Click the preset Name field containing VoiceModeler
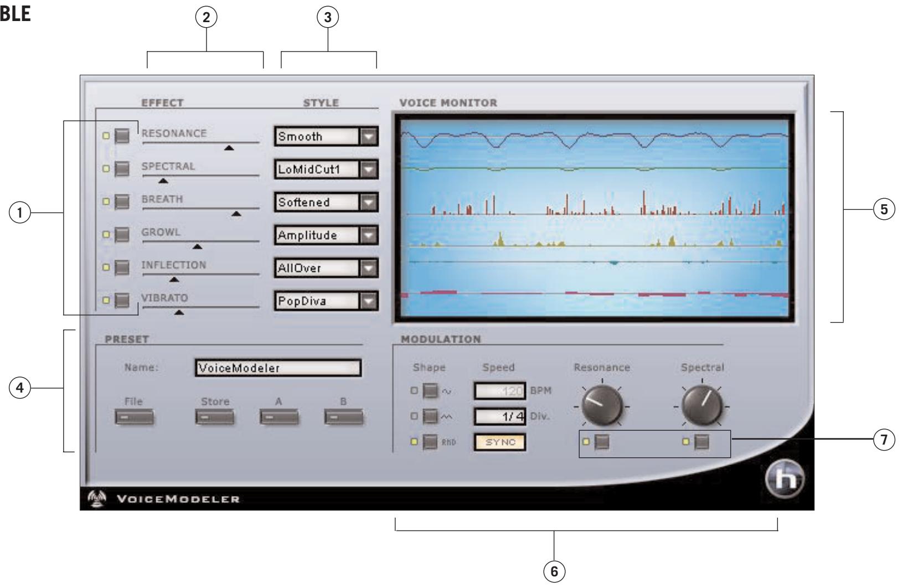 278,368
